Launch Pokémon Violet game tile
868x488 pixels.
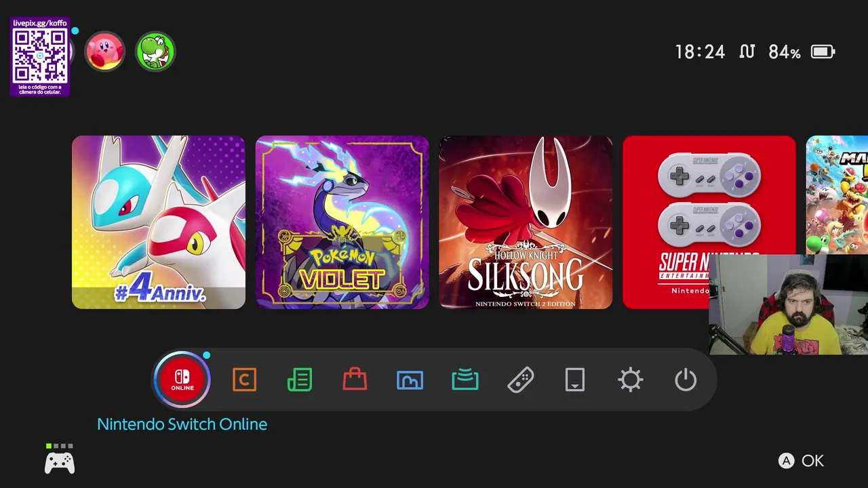342,222
